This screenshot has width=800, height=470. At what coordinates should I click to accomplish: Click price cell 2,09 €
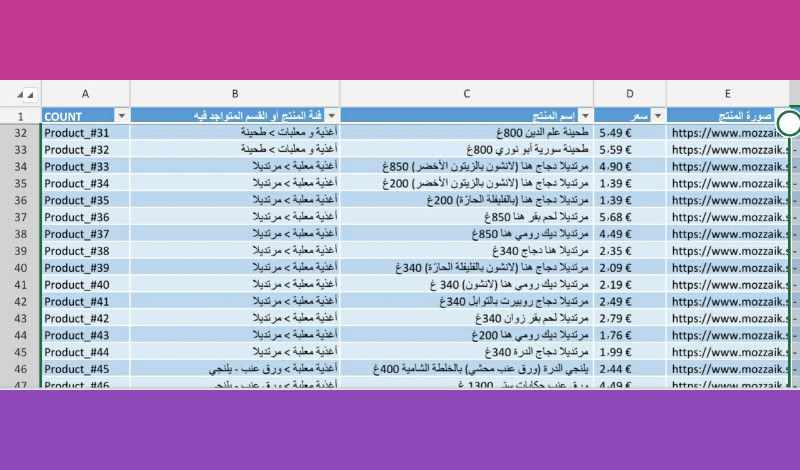click(x=630, y=267)
